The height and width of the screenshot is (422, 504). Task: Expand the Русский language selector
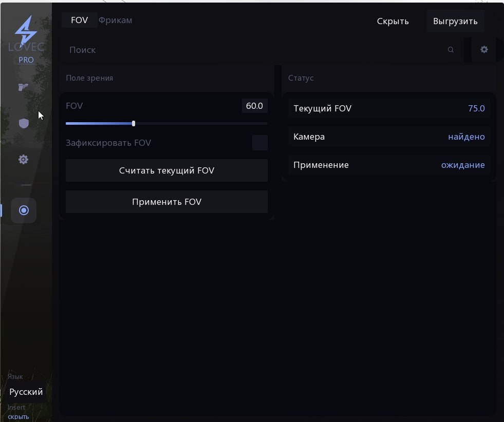(26, 392)
